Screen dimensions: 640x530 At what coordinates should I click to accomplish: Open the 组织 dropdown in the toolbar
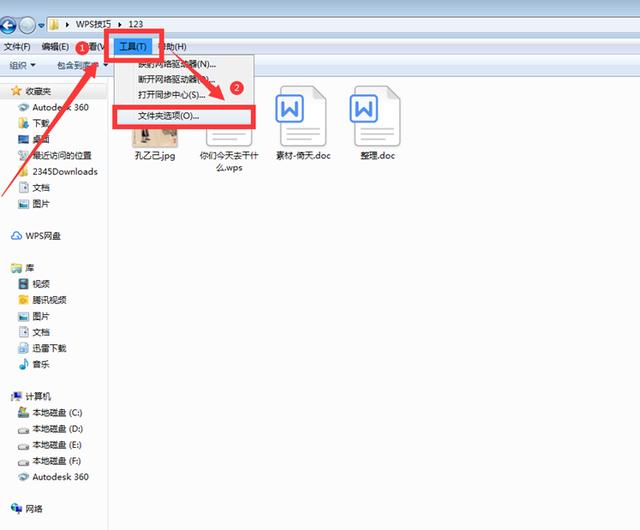tap(22, 65)
